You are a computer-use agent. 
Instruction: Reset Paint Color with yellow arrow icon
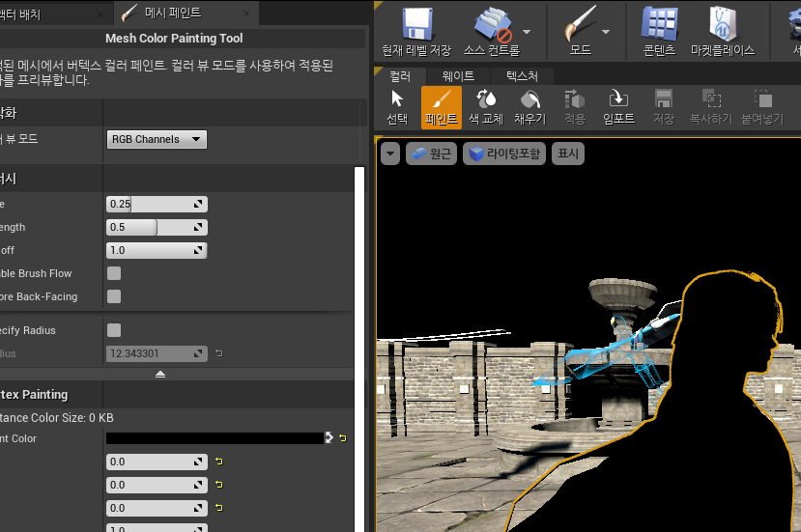click(x=343, y=438)
